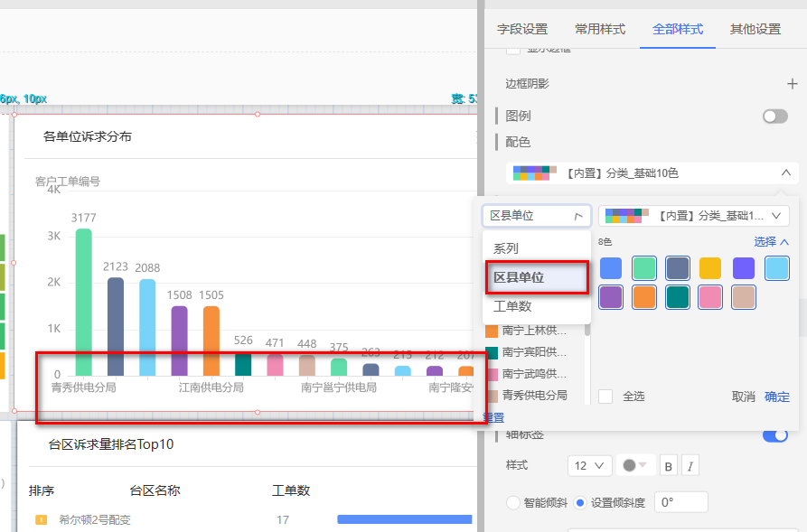The image size is (807, 532).
Task: Open the axis label font color picker
Action: (634, 466)
